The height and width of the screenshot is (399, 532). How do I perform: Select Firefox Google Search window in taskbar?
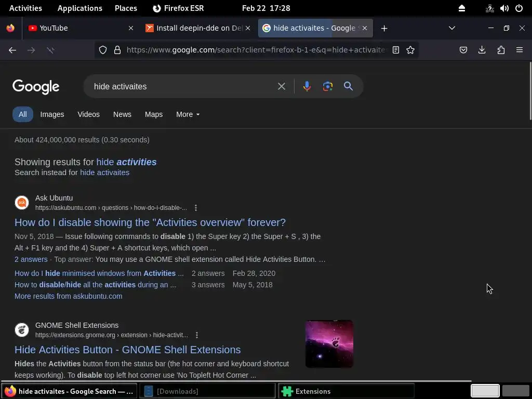[69, 391]
